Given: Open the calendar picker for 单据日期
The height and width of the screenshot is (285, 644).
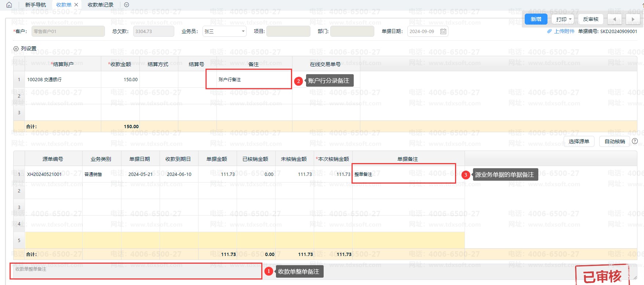Looking at the screenshot, I should click(x=443, y=32).
